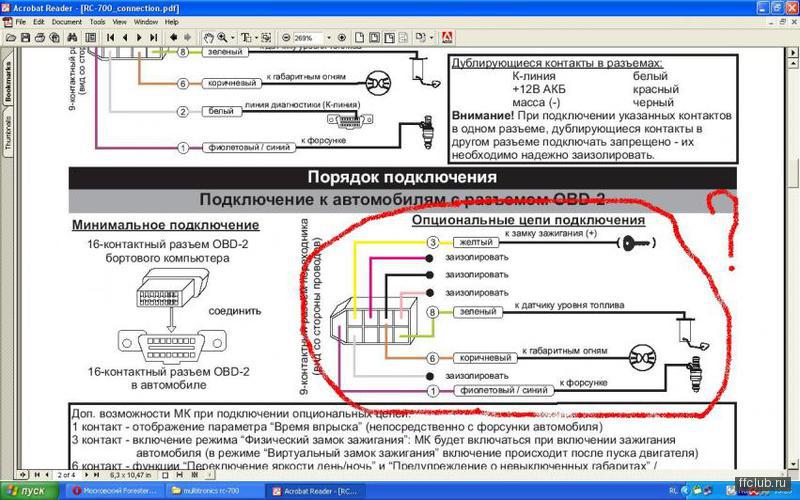Viewport: 800px width, 500px height.
Task: Click the zoom in plus button
Action: pos(341,38)
